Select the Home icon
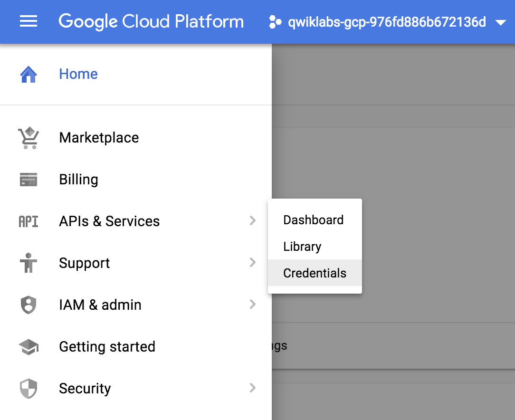Screen dimensions: 515x420 tap(28, 74)
